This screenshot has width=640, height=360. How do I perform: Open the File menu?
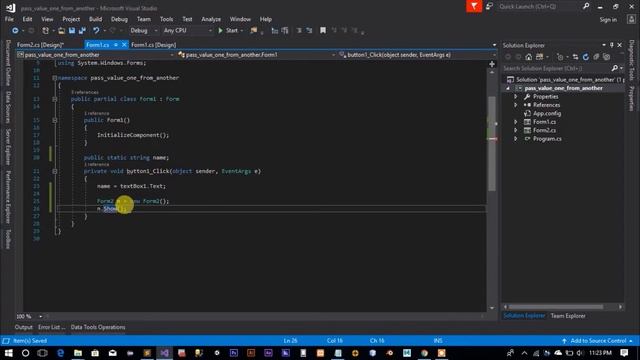tap(9, 19)
